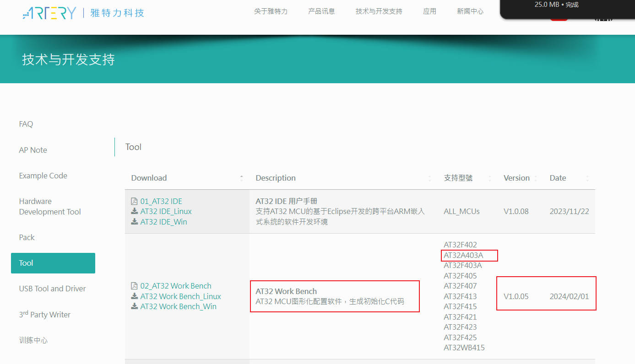Open the 应用 menu
Image resolution: width=635 pixels, height=364 pixels.
click(429, 11)
